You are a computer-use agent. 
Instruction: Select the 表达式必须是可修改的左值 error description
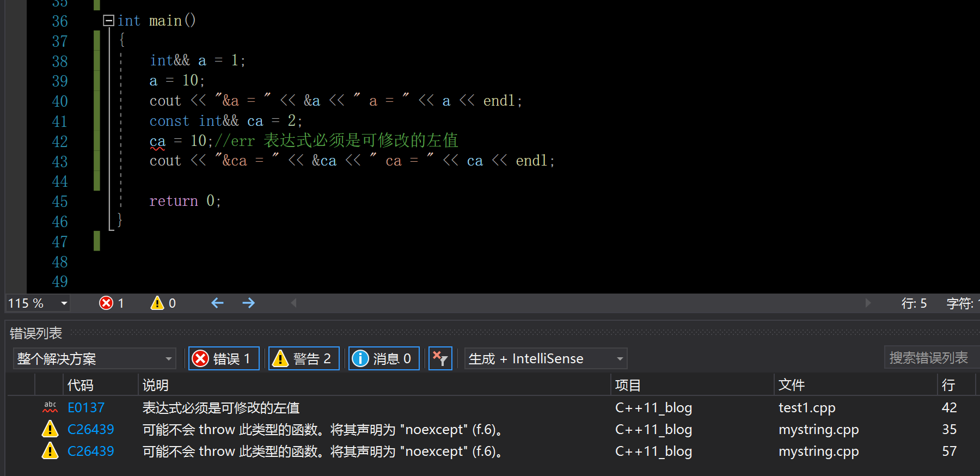coord(221,407)
